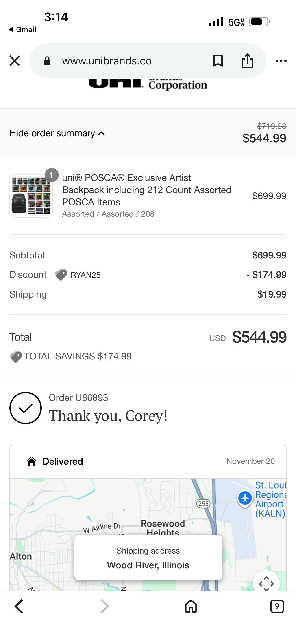
Task: Tap the RYAN25 discount code tag
Action: tap(85, 275)
